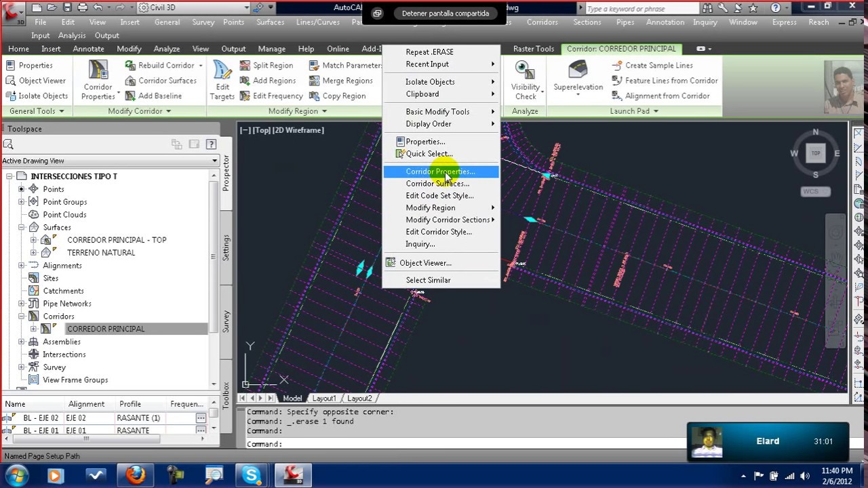Switch to the Raster Tools ribbon tab
868x488 pixels.
[534, 49]
